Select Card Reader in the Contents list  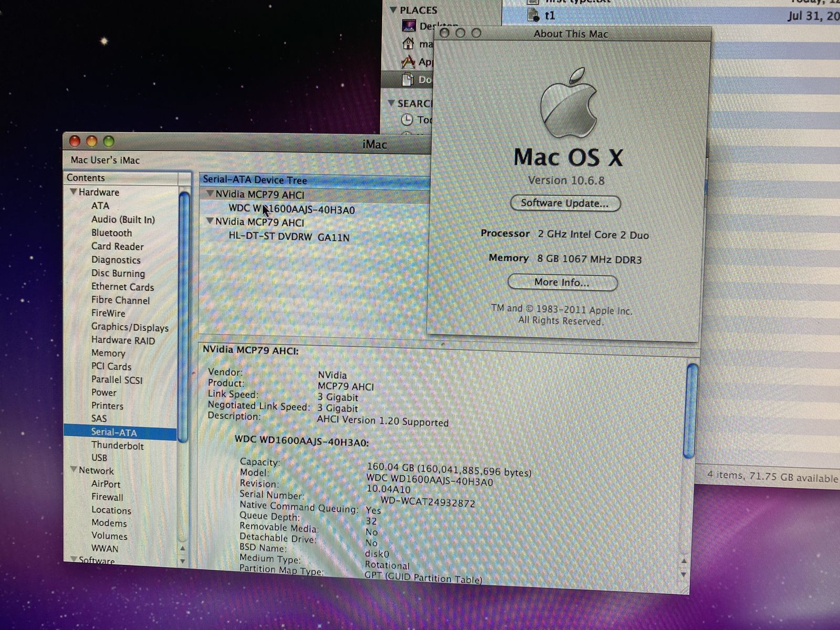[117, 246]
